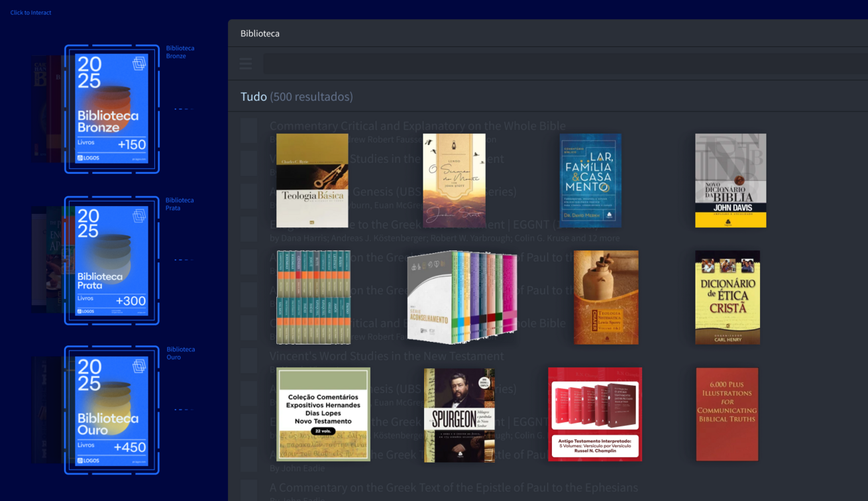Screen dimensions: 868x501
Task: Open the hamburger menu in Biblioteca panel
Action: coord(246,64)
